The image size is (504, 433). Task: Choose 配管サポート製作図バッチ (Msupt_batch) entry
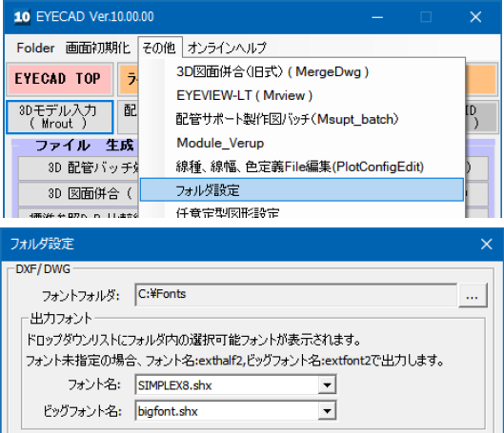click(x=301, y=119)
